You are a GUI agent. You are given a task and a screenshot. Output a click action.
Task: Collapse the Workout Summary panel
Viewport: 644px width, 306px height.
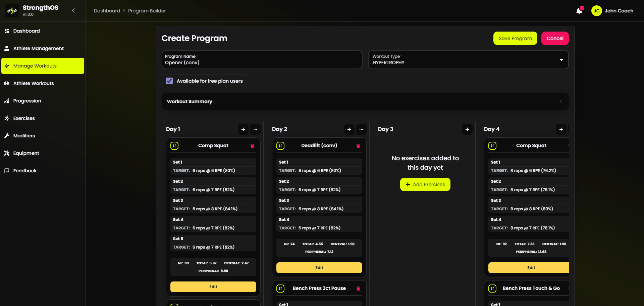pos(560,101)
